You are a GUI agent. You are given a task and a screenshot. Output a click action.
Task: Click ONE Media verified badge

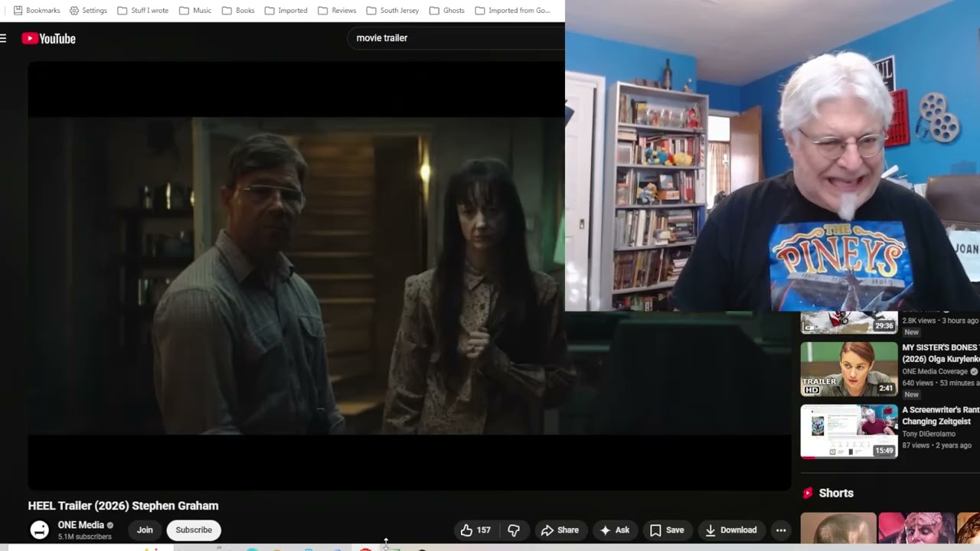[110, 525]
